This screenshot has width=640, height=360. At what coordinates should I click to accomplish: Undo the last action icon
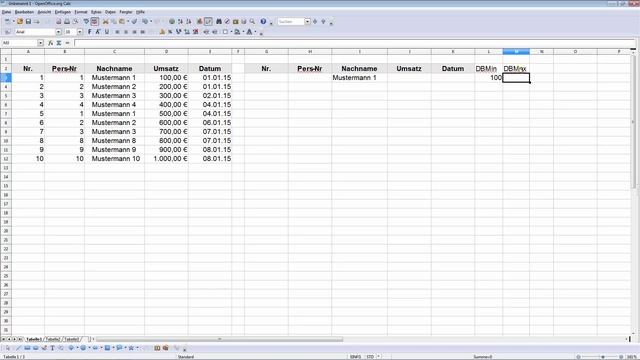click(x=145, y=21)
